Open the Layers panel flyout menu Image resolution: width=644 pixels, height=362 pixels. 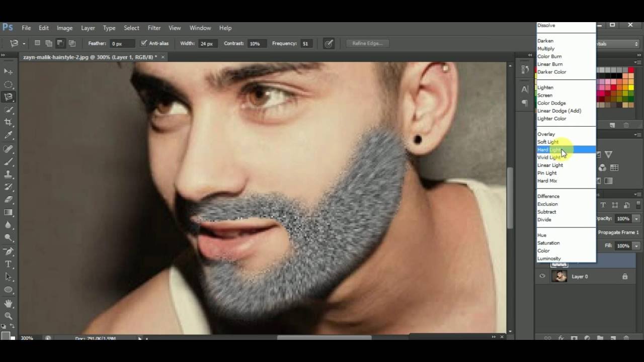638,195
